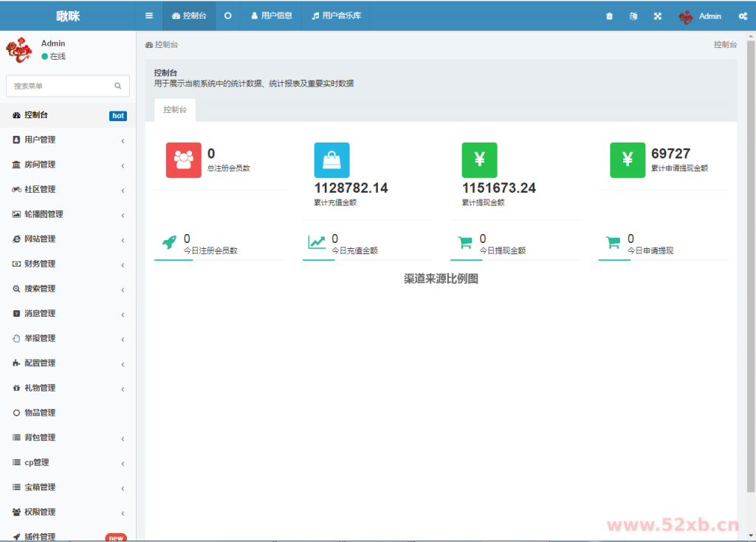Click the green online status dot under Admin

tap(43, 55)
